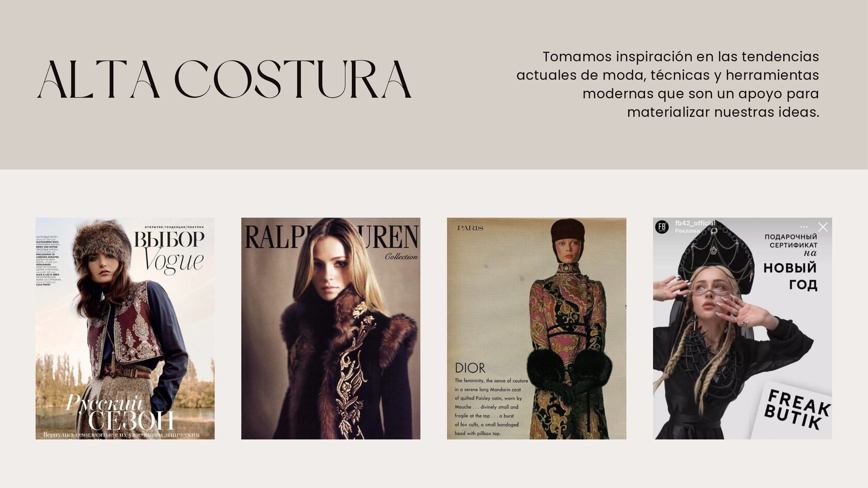Select the Vogue magazine cover image
Screen dimensions: 868x488
(x=125, y=328)
